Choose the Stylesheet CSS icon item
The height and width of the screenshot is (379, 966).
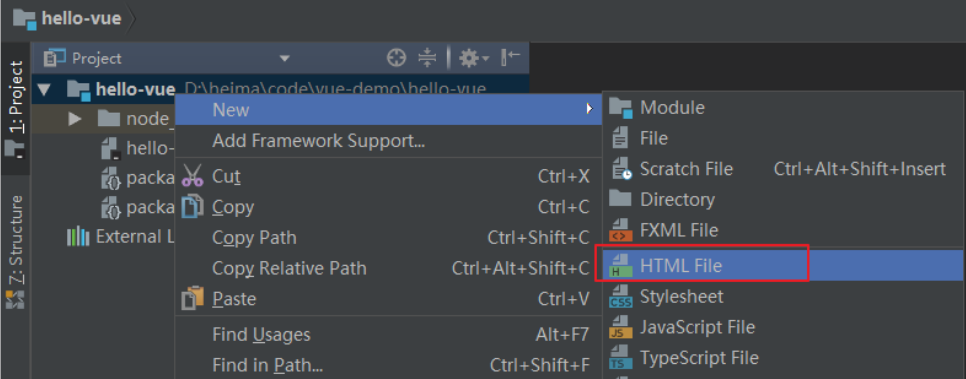coord(620,296)
